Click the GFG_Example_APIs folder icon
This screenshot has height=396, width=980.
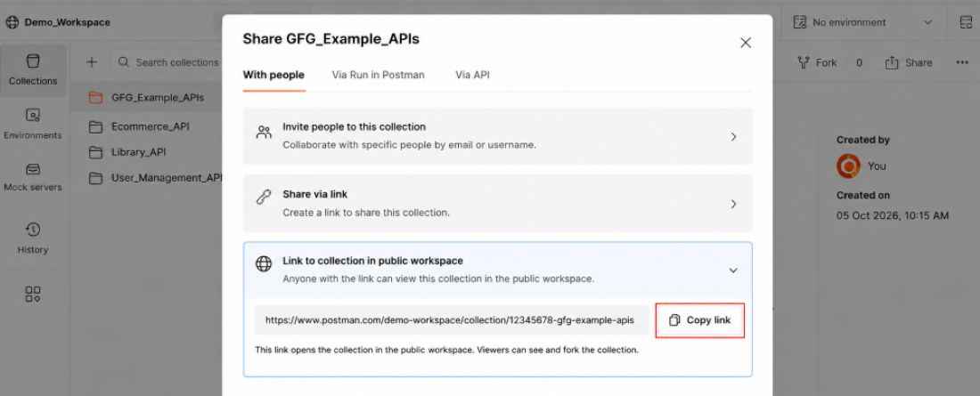pyautogui.click(x=95, y=97)
